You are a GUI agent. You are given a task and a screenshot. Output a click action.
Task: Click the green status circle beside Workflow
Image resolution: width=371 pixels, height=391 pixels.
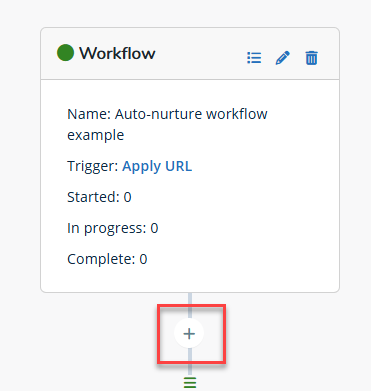click(65, 53)
